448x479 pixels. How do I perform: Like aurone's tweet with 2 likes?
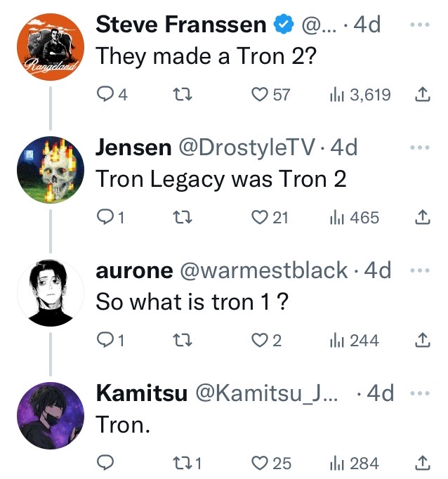pos(261,341)
